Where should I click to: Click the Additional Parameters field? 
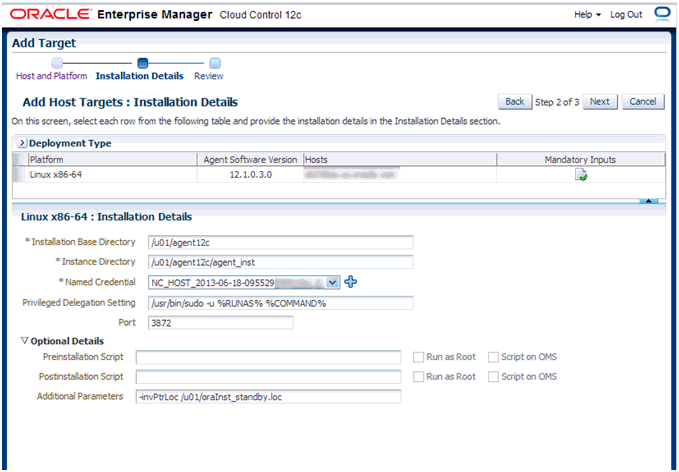(x=268, y=397)
